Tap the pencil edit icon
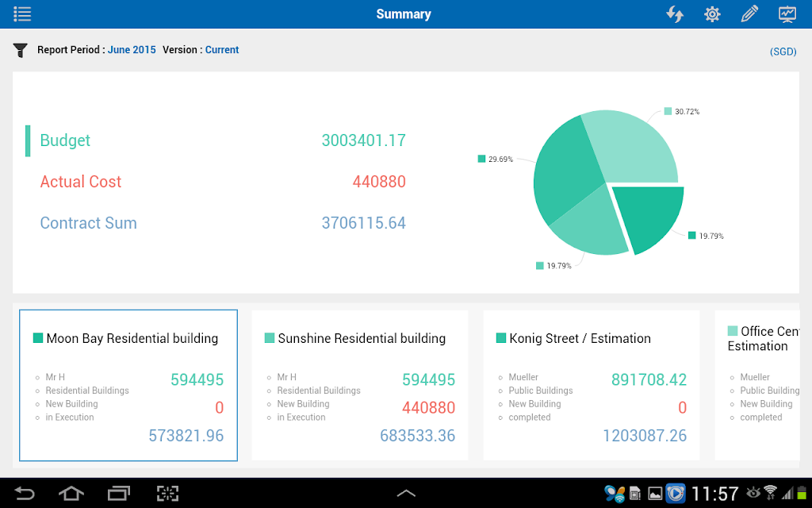 749,14
